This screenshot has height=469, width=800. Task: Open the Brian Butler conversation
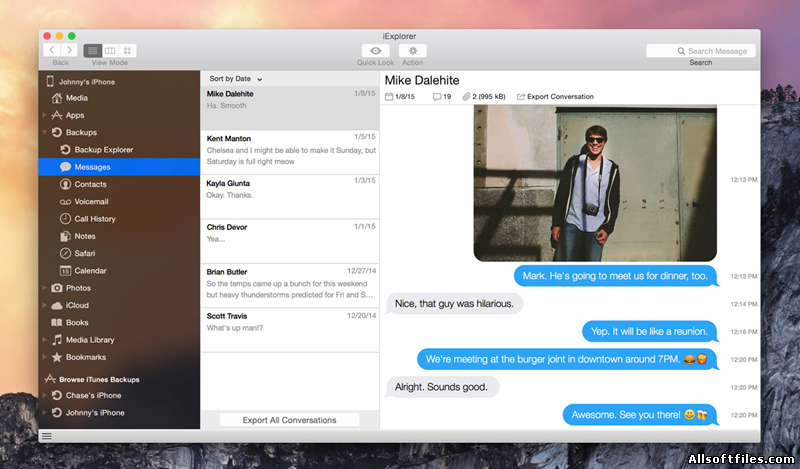pos(290,283)
